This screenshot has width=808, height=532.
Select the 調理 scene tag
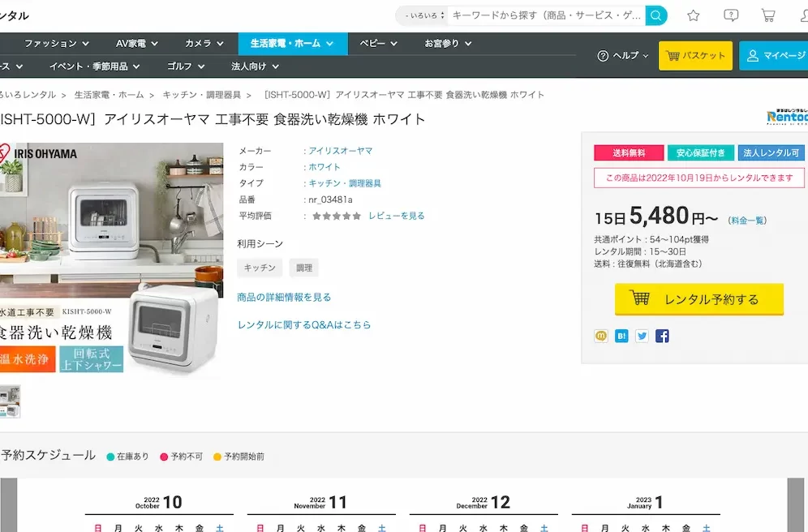pos(304,268)
